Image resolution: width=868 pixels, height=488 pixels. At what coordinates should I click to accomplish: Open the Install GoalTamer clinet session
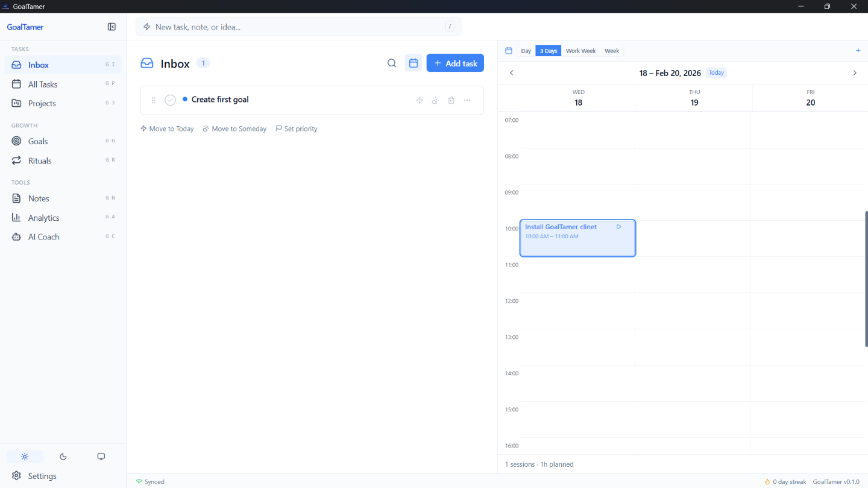pos(577,238)
